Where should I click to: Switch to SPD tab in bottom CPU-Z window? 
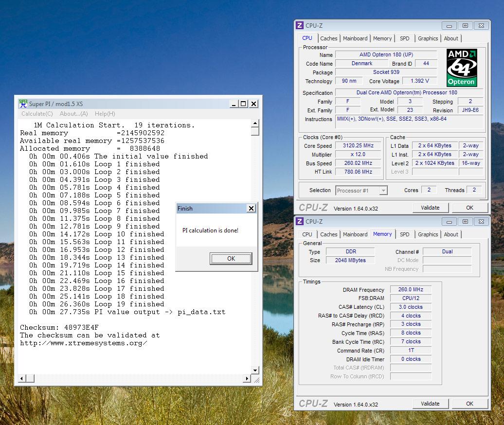click(404, 234)
